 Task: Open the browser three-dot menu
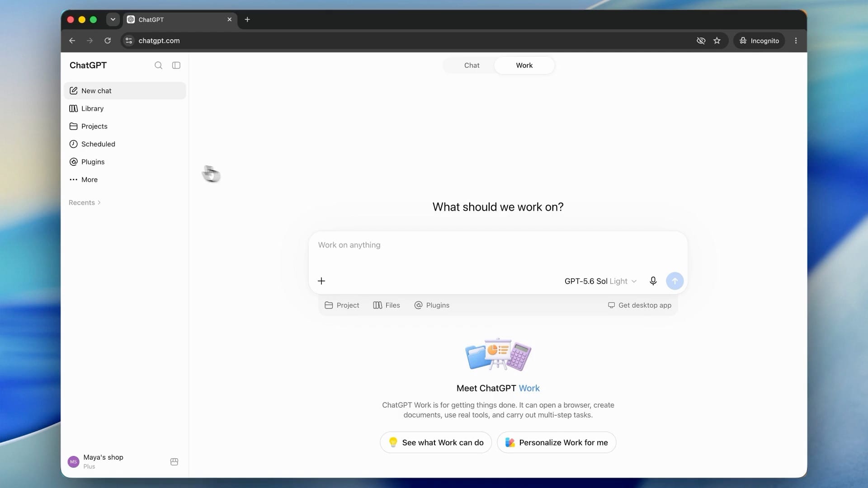796,41
